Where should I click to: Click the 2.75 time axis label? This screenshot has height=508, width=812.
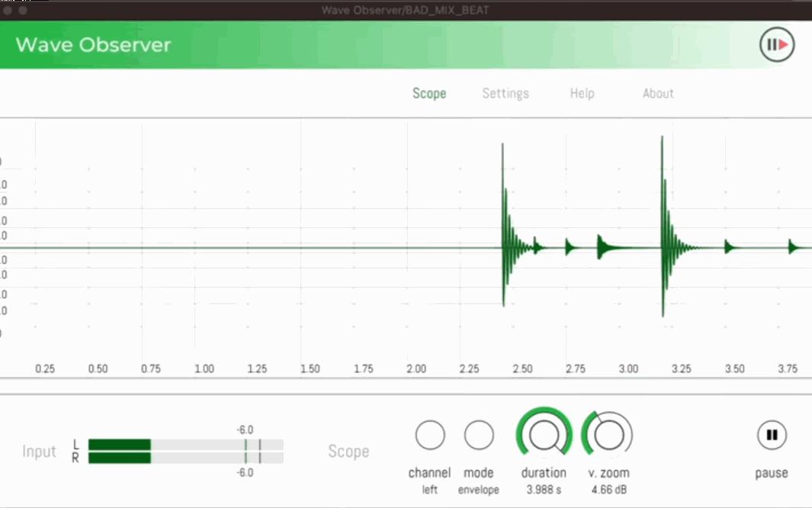click(576, 368)
